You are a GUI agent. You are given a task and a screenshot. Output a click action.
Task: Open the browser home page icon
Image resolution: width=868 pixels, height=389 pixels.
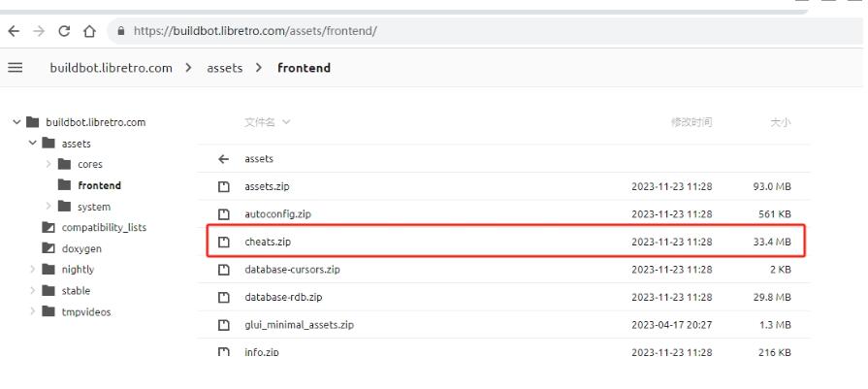click(89, 31)
